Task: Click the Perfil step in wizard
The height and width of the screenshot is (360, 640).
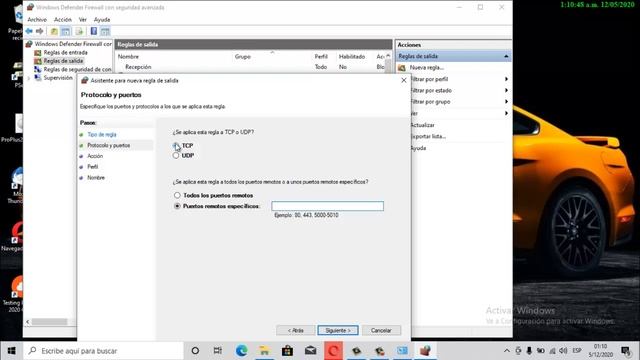Action: click(x=93, y=167)
